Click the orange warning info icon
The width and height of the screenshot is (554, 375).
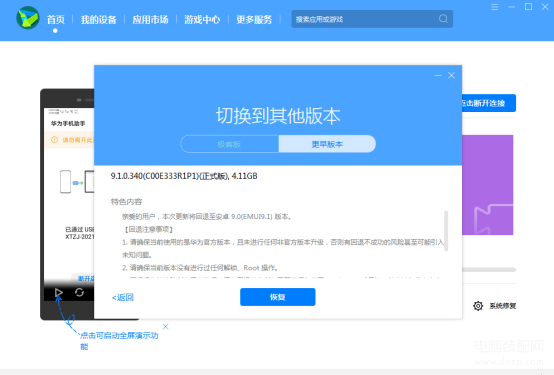point(54,140)
